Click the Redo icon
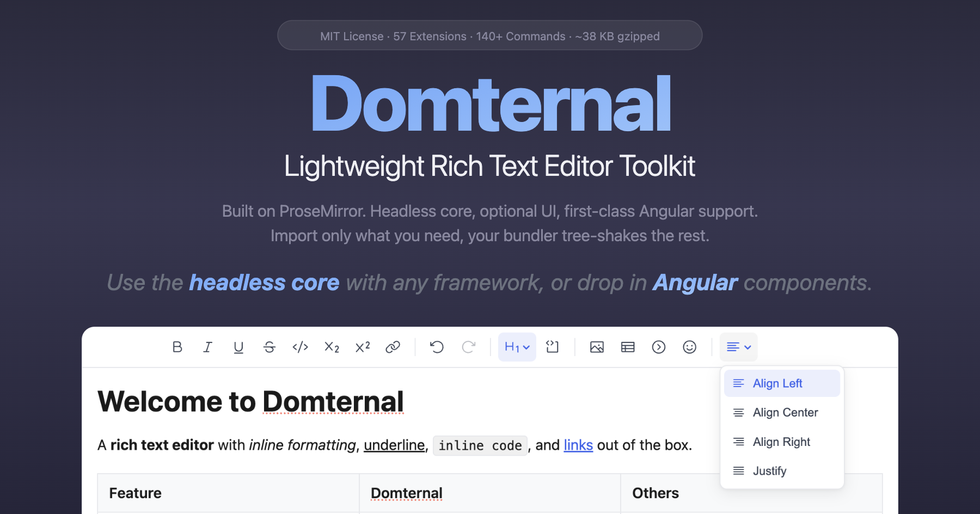The width and height of the screenshot is (980, 514). (x=469, y=347)
